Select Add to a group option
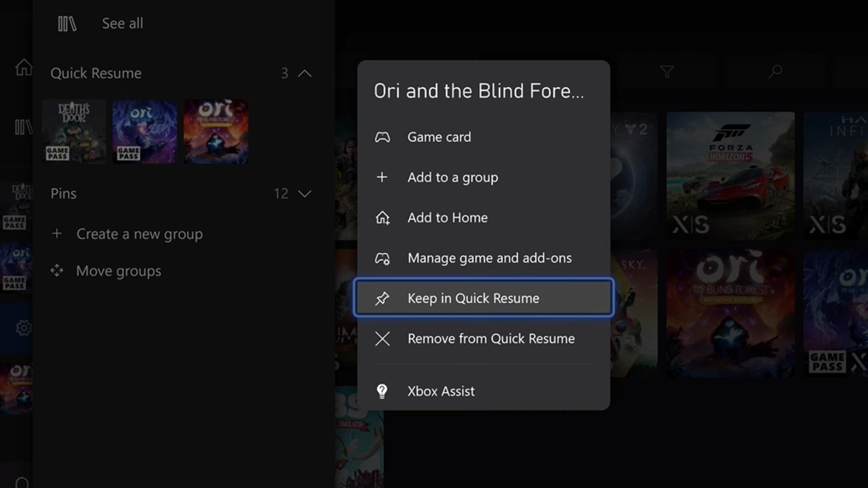The height and width of the screenshot is (488, 868). tap(452, 177)
